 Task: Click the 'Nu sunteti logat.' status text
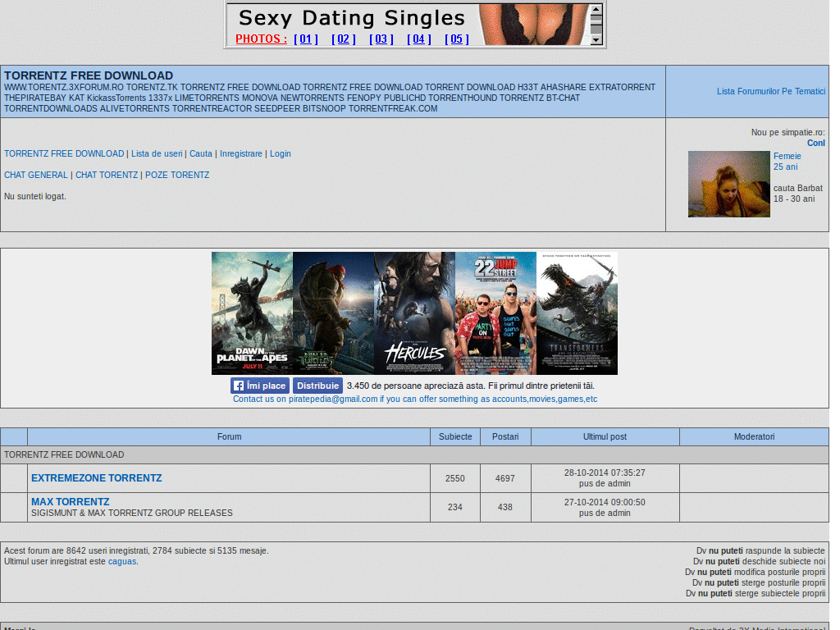(35, 197)
